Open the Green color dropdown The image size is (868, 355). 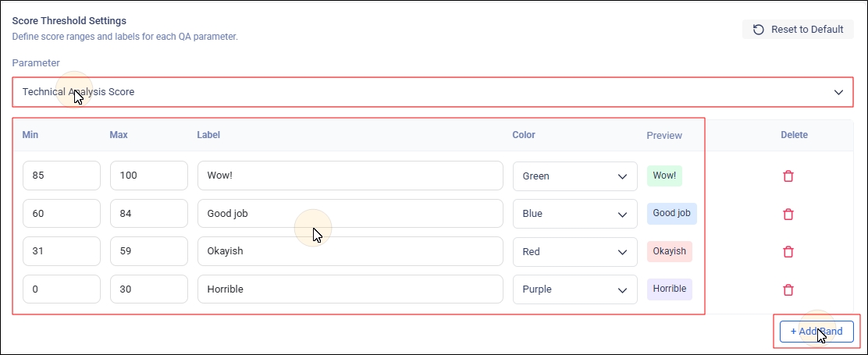point(575,176)
